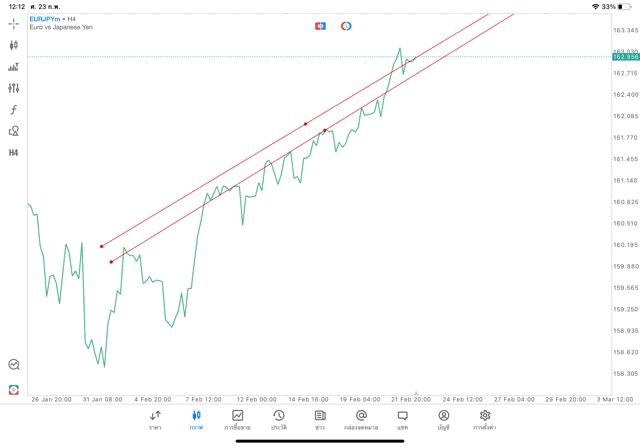
Task: Open the chart type candlestick icon
Action: tap(14, 45)
